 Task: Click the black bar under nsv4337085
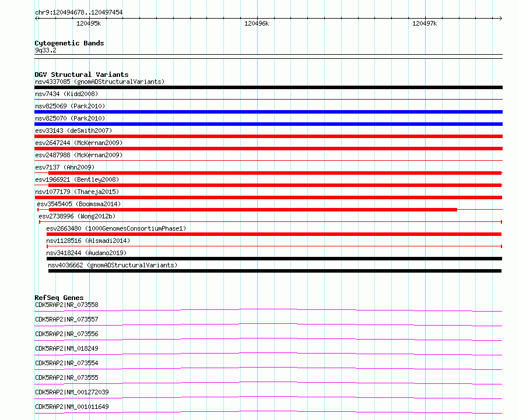pos(268,87)
